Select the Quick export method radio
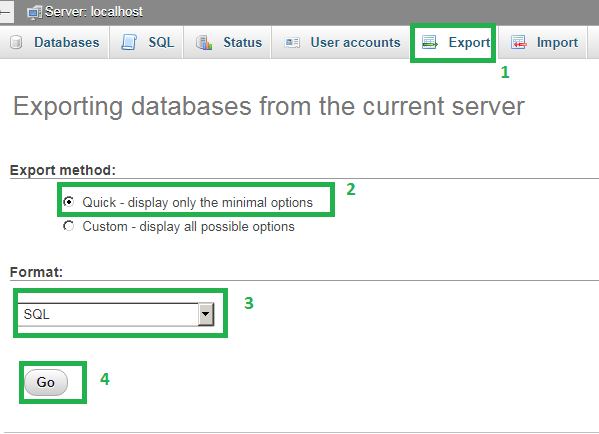The width and height of the screenshot is (599, 434). tap(68, 201)
